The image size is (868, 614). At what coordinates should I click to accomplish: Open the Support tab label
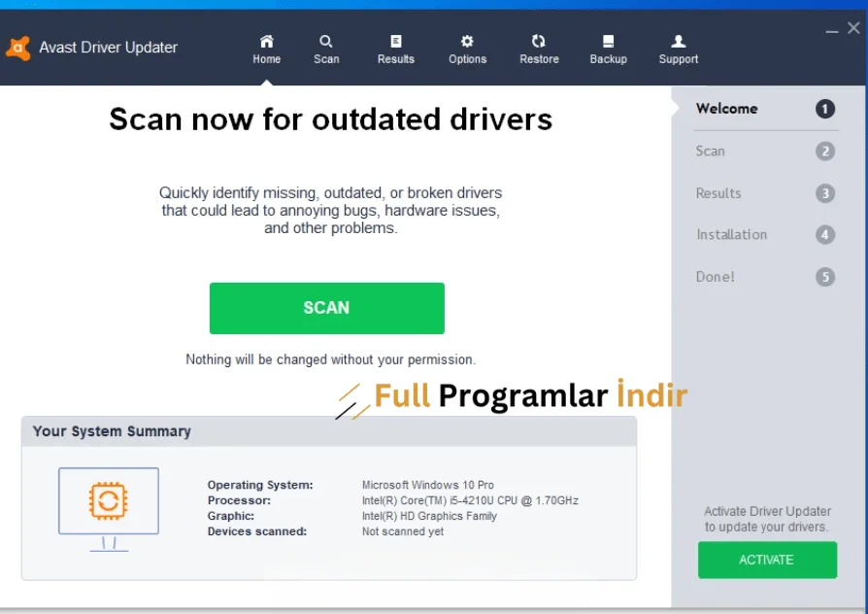(678, 58)
